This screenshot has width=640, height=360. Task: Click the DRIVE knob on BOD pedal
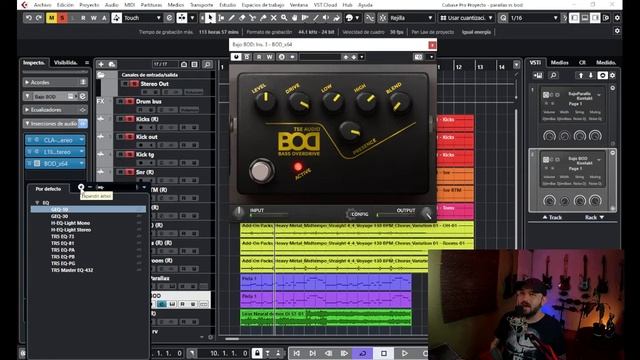[x=300, y=102]
